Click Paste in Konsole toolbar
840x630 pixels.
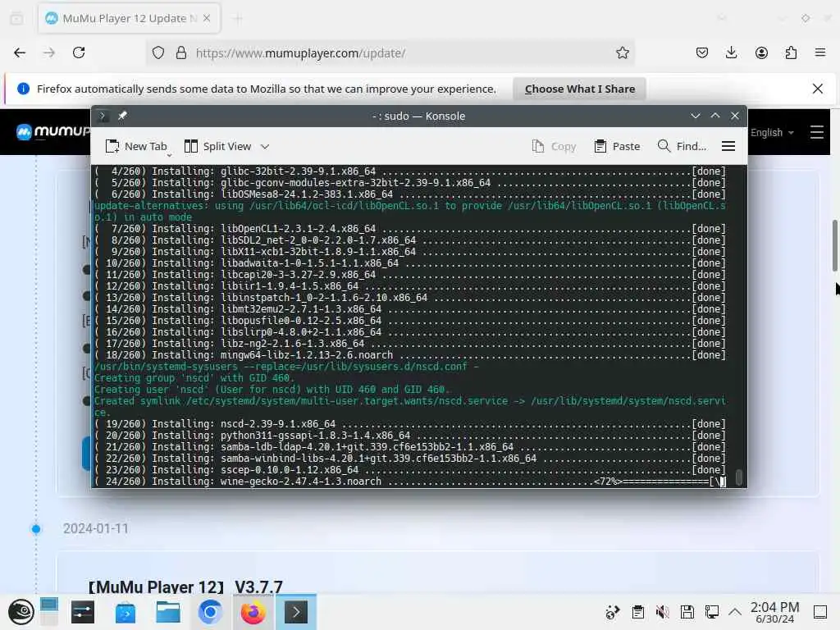[x=617, y=146]
